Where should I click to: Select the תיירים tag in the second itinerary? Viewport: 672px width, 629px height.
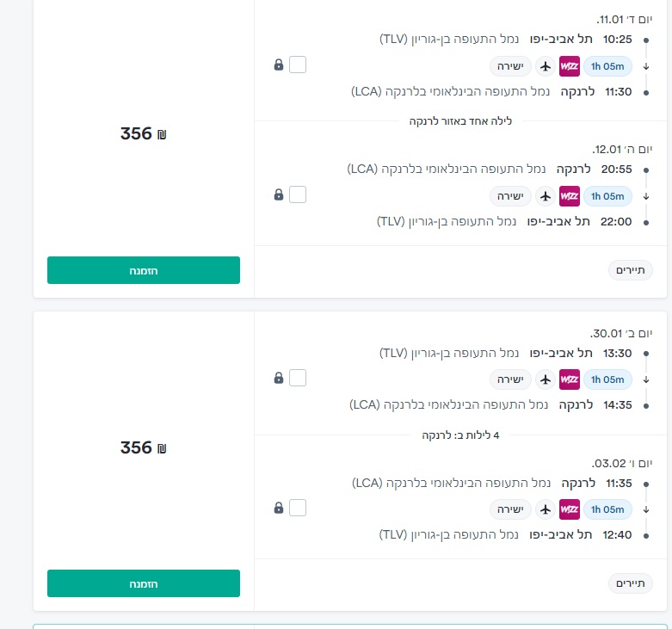coord(632,584)
